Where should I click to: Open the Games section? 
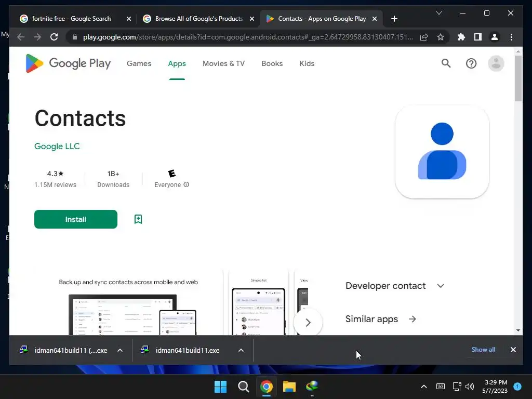(139, 63)
